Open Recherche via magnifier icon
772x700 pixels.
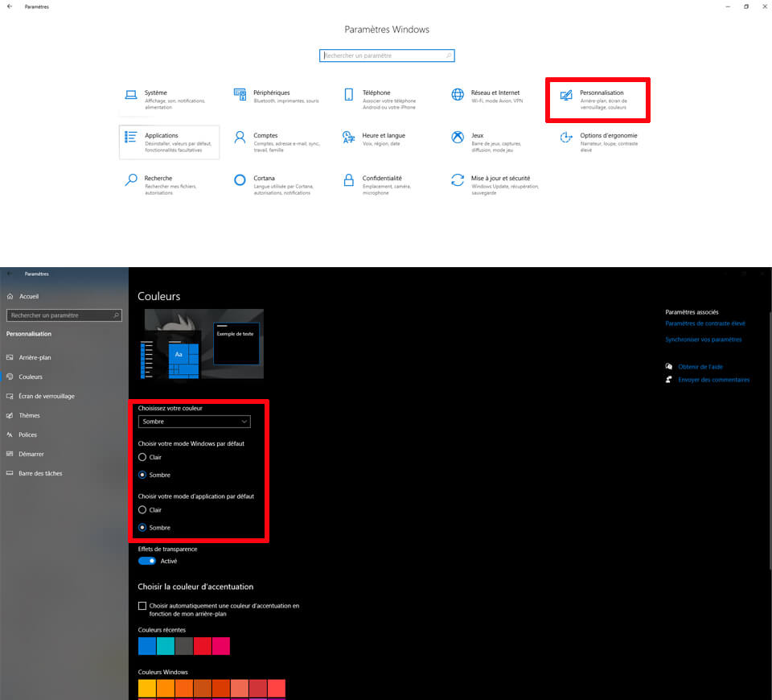[131, 179]
